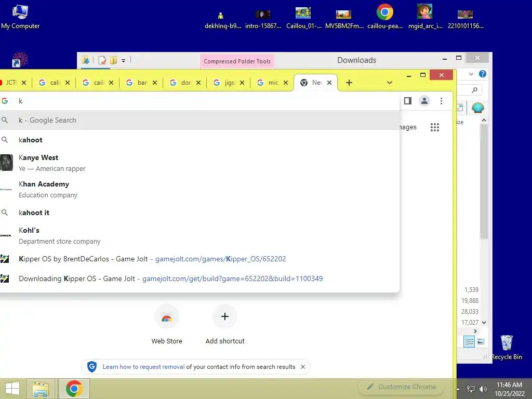
Task: Click Downloads scrollbar down arrow
Action: 484,322
